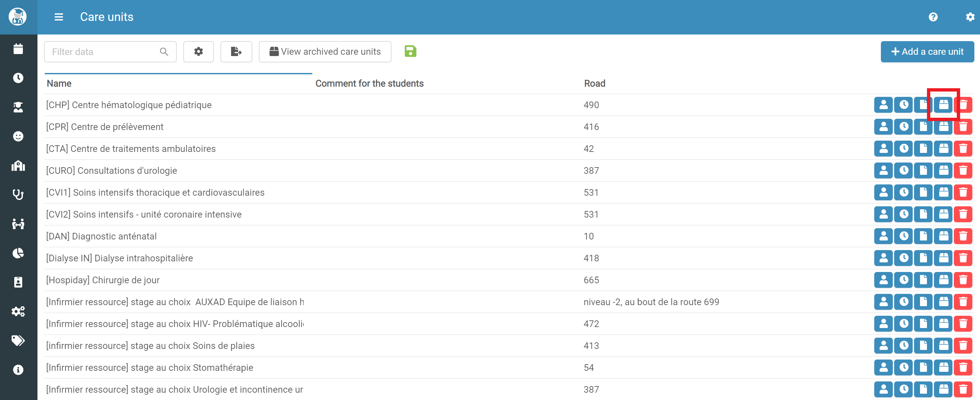Click clock icon for Chirurgie de jour row
Viewport: 980px width, 400px height.
(x=903, y=280)
